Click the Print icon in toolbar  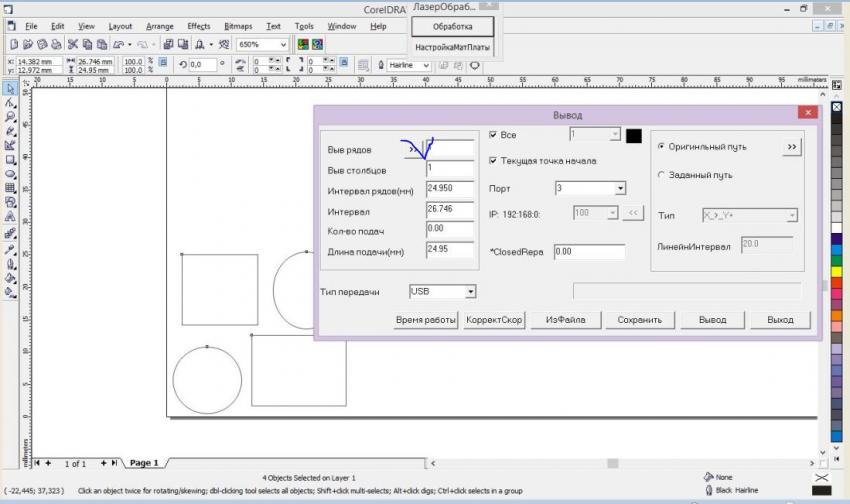[x=56, y=45]
